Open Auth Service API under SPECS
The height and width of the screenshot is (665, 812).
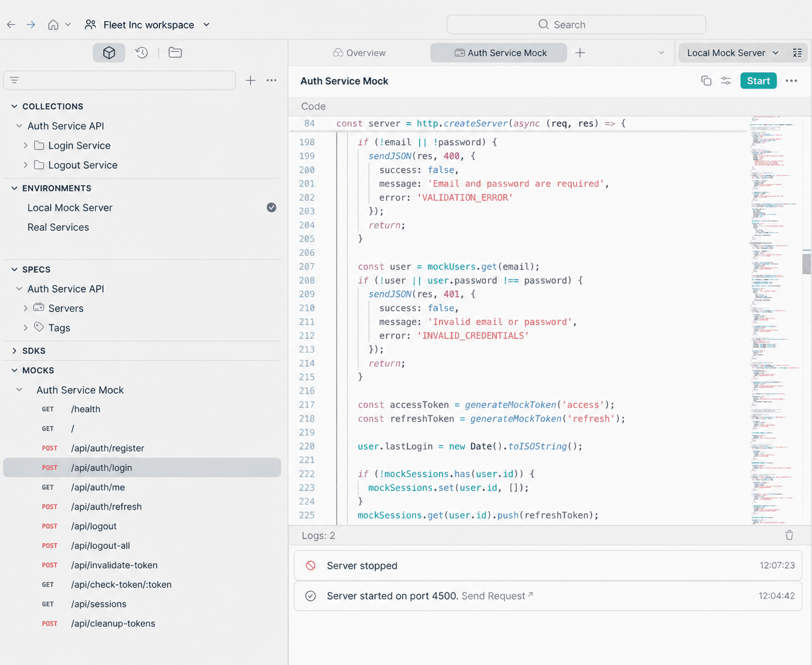[x=66, y=289]
